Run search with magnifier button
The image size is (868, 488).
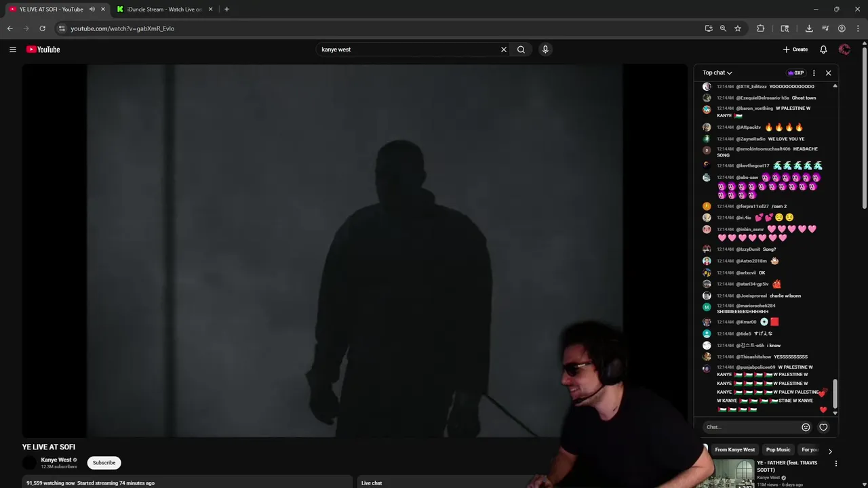tap(521, 49)
